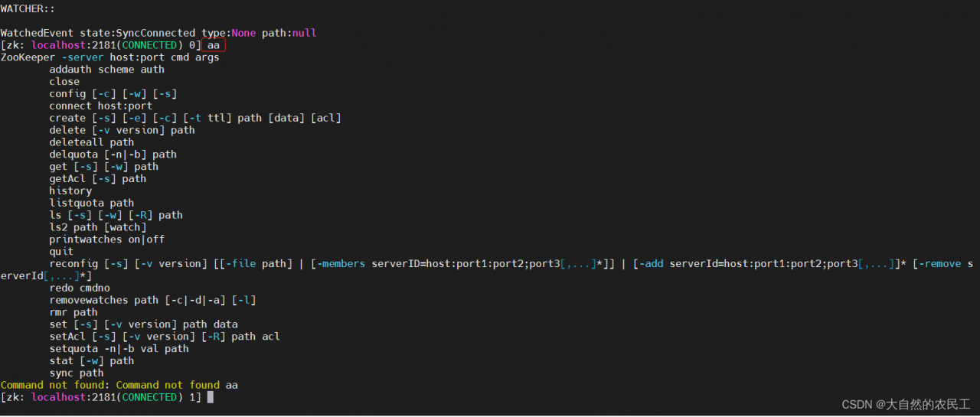Click the 'delquota [-n|-b] path' line
980x417 pixels.
coord(113,155)
